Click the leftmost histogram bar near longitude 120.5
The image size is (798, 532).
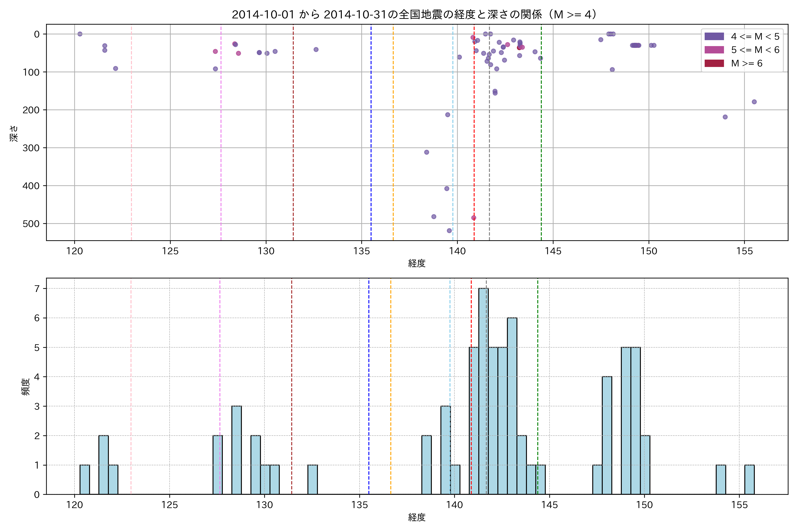coord(85,479)
